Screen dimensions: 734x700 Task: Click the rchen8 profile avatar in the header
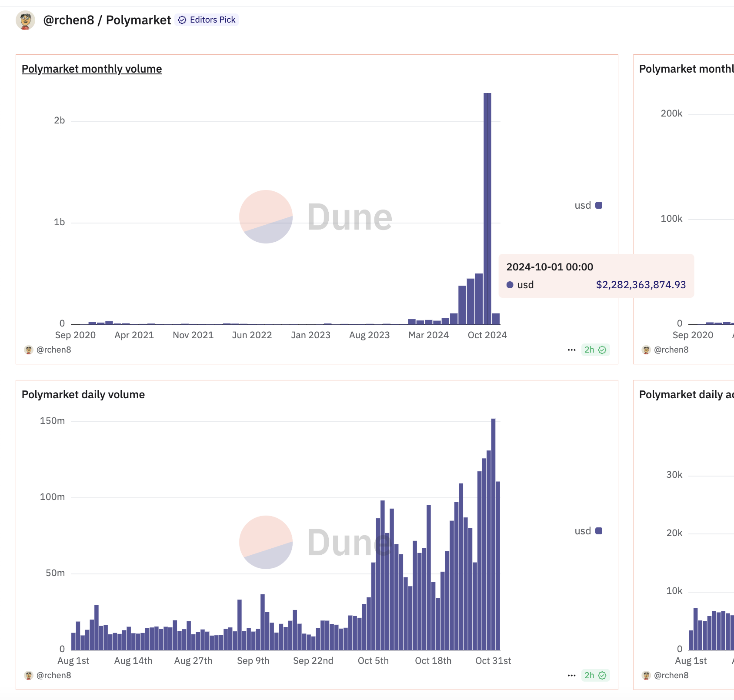tap(25, 20)
